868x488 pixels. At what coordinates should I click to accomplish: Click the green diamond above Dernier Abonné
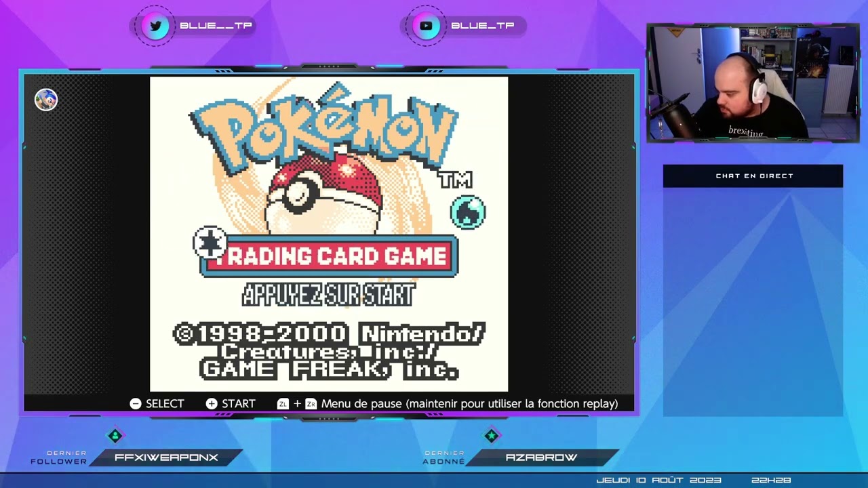pyautogui.click(x=492, y=435)
